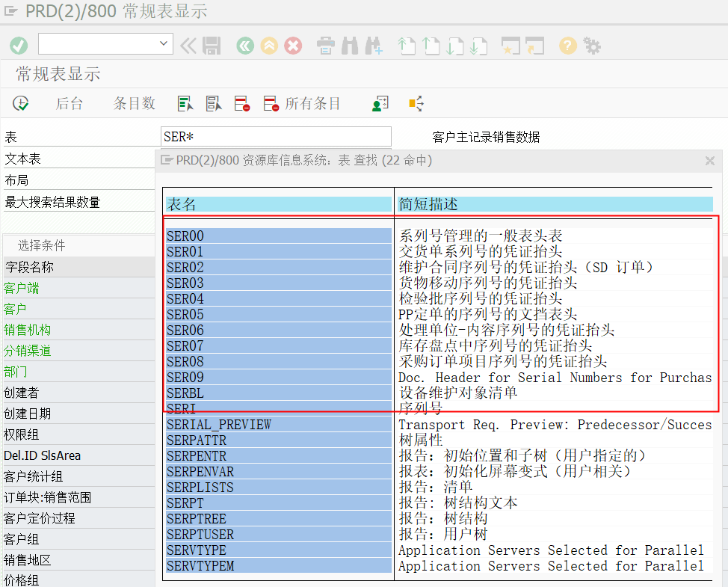This screenshot has width=728, height=587.
Task: Click the green checkmark Enter icon
Action: (x=19, y=46)
